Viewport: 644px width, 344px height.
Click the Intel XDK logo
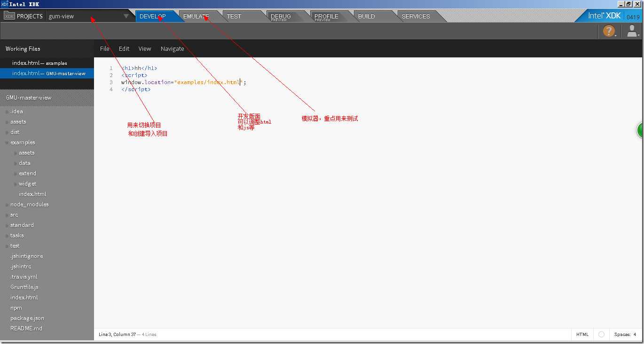pos(605,16)
